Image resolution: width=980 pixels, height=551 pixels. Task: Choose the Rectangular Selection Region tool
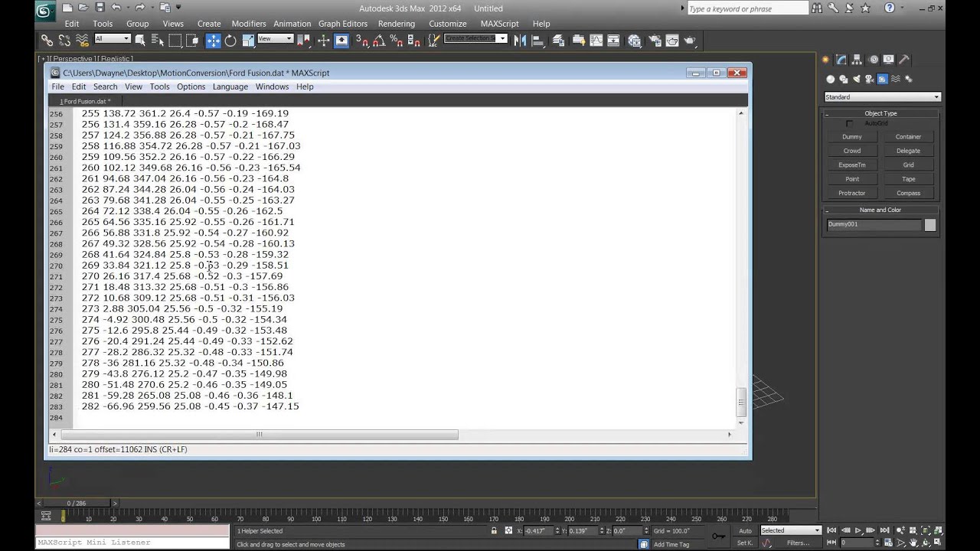click(x=175, y=40)
